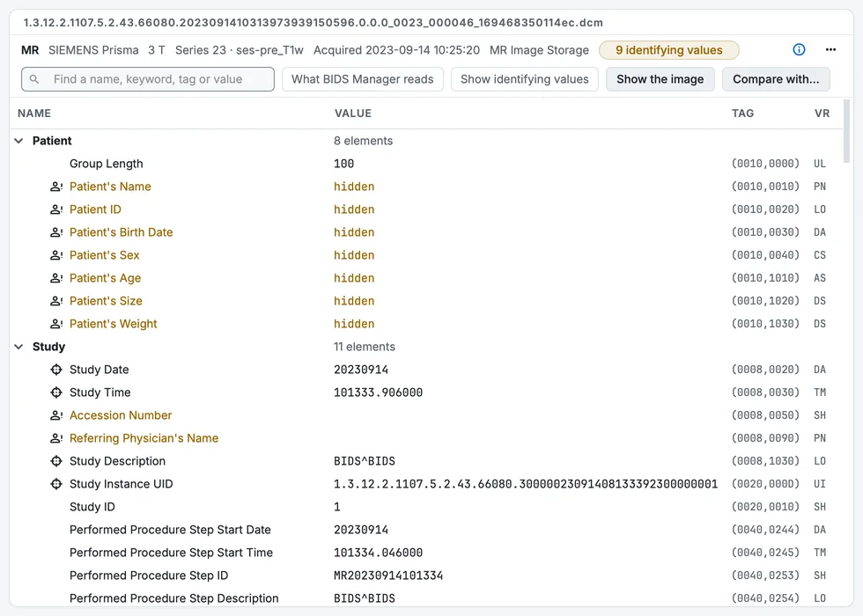Click identifying icon beside Patient's Weight
Screen dimensions: 863x616
point(56,324)
